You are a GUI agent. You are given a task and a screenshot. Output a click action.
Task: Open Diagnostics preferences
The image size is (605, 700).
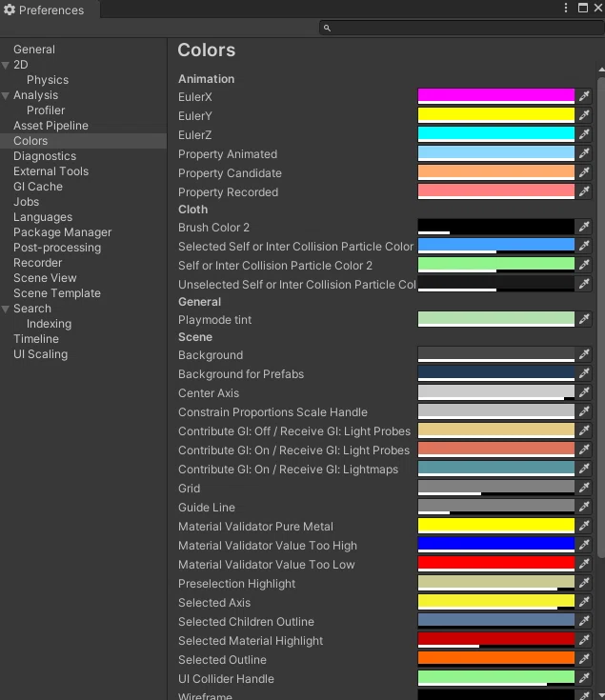(45, 156)
